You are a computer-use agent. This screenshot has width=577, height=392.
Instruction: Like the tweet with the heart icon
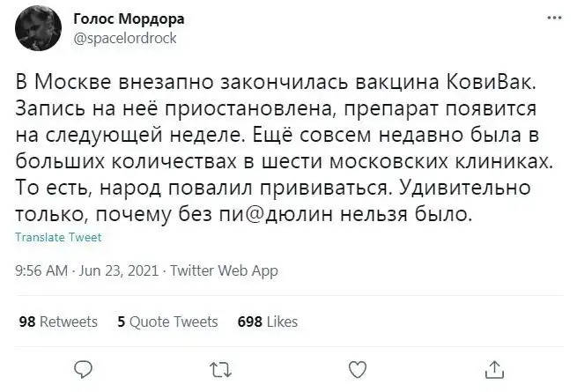coord(357,367)
